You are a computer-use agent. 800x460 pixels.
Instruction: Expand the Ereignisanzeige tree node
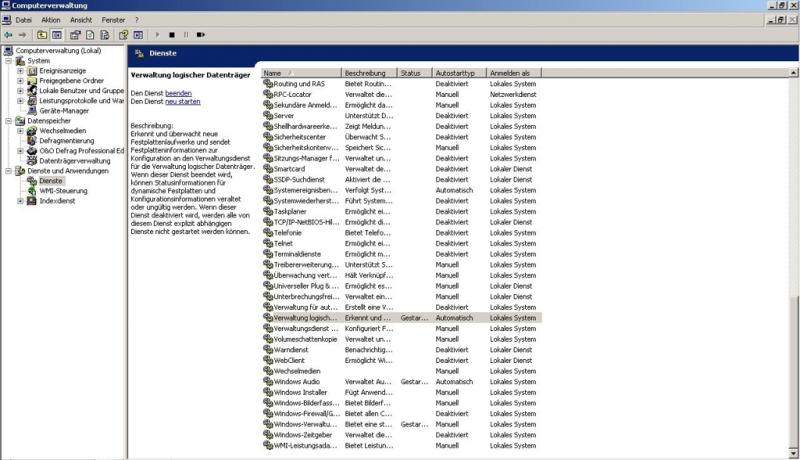tap(20, 71)
